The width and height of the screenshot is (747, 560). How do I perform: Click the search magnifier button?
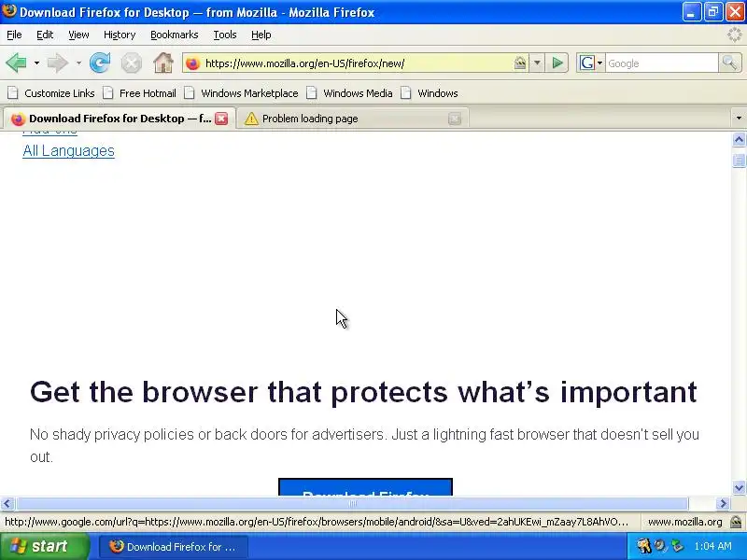pyautogui.click(x=729, y=63)
